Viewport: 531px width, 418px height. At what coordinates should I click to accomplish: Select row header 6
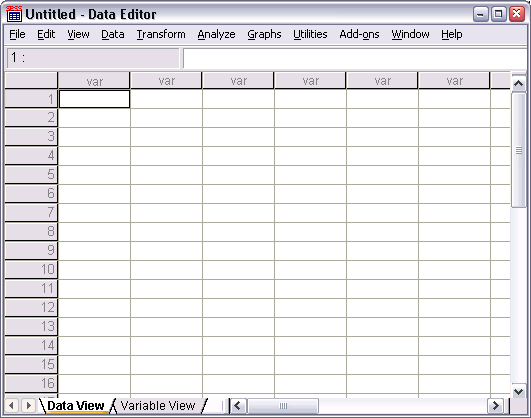[31, 194]
